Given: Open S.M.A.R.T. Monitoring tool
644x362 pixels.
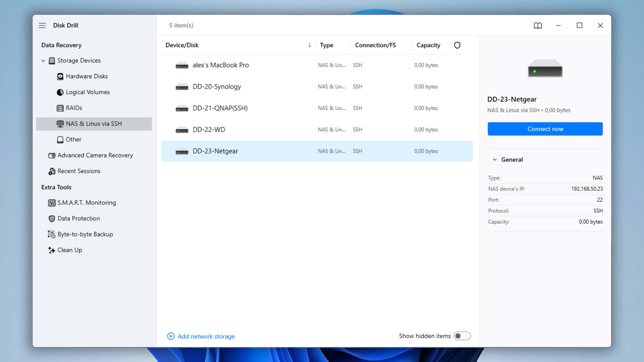Looking at the screenshot, I should [x=94, y=203].
